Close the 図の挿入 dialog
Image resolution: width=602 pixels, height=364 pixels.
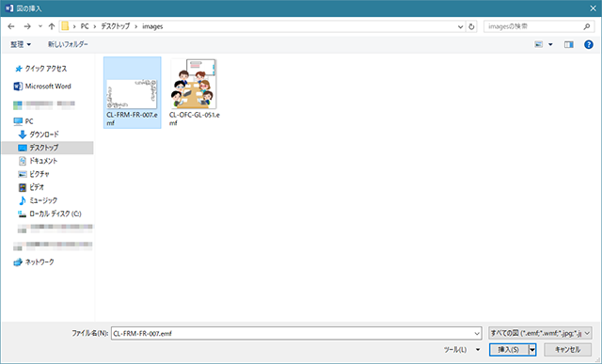pyautogui.click(x=594, y=8)
